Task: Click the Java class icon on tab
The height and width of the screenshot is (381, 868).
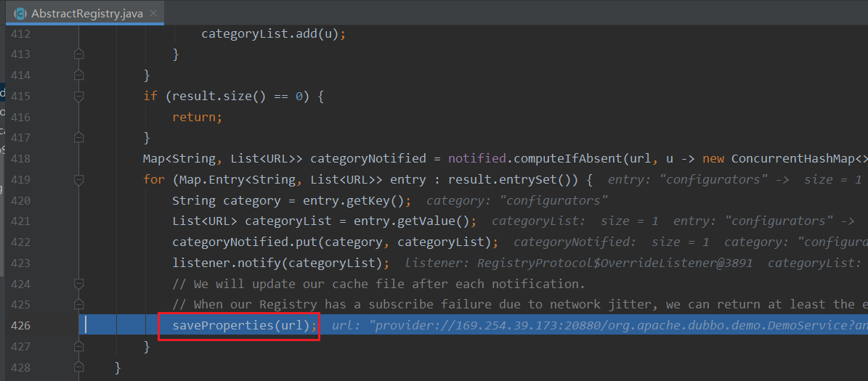Action: (20, 14)
